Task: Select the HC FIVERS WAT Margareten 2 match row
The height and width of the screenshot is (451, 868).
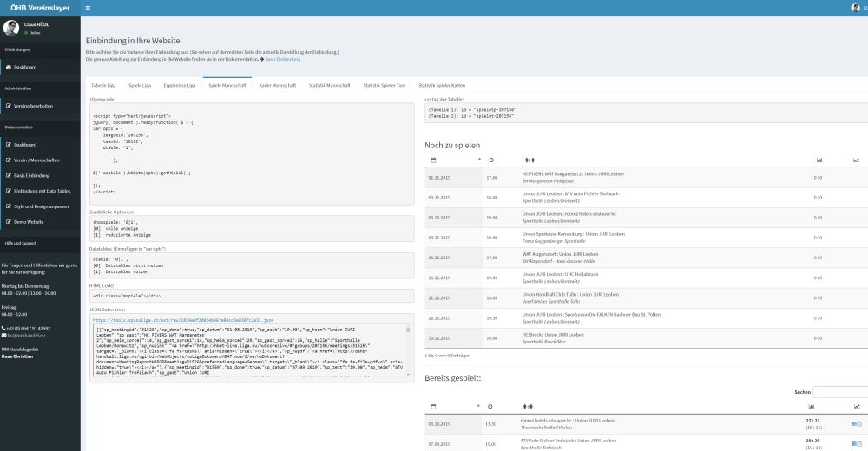Action: coord(646,178)
